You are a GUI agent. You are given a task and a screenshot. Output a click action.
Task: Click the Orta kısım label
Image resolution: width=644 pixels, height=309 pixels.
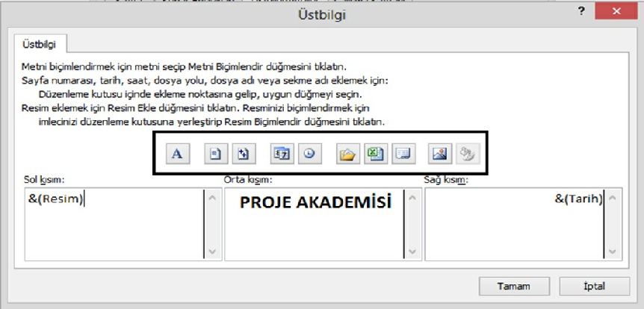coord(247,180)
